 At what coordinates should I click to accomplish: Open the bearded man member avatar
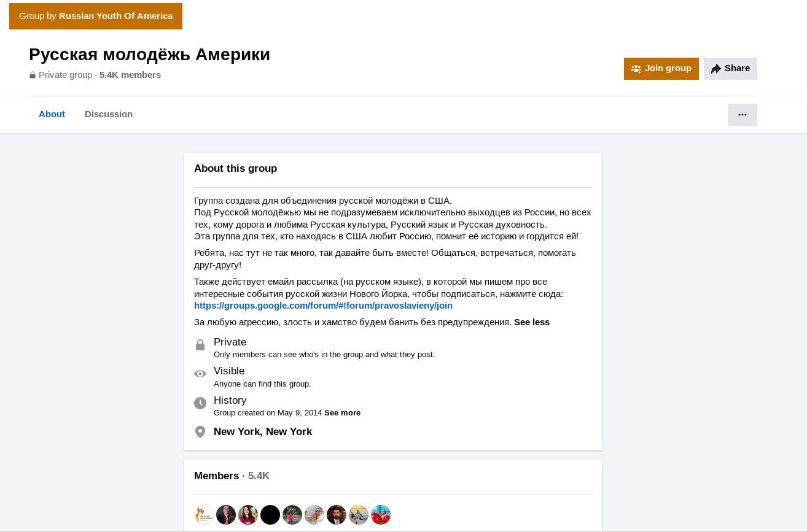(337, 515)
